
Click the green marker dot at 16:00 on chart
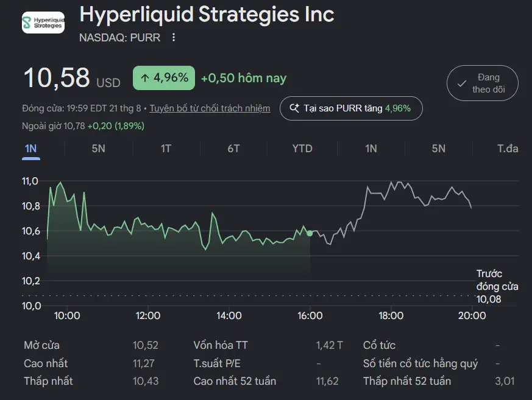[310, 233]
